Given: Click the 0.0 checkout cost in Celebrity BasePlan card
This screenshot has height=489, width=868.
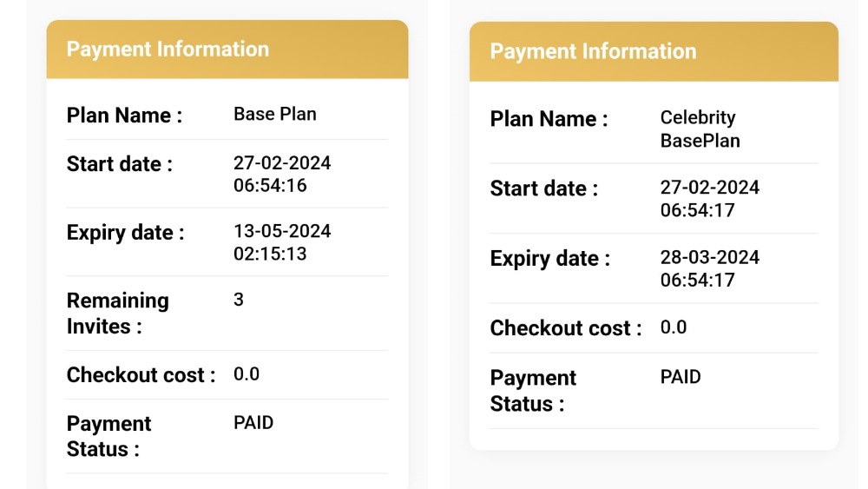Looking at the screenshot, I should (674, 327).
